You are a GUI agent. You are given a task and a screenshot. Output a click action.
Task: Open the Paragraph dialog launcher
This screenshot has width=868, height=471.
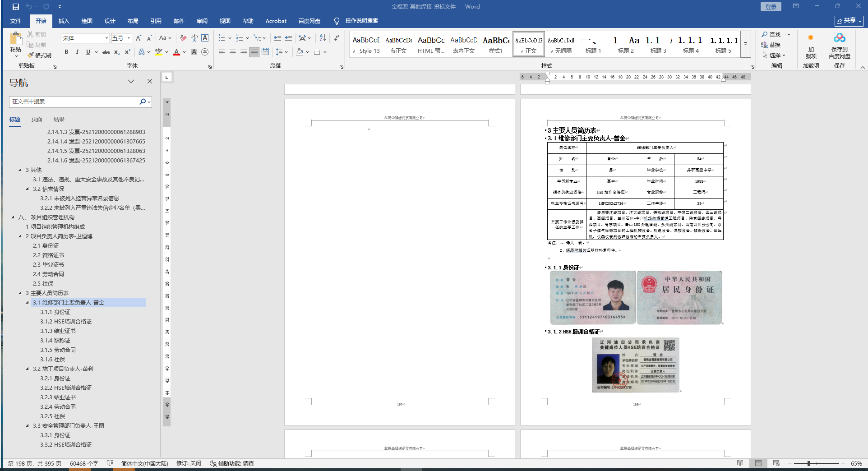coord(342,66)
